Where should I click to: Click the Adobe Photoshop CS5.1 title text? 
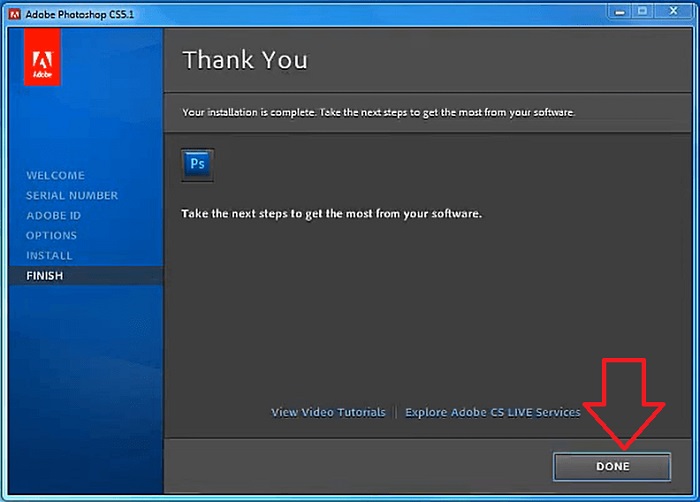point(79,15)
